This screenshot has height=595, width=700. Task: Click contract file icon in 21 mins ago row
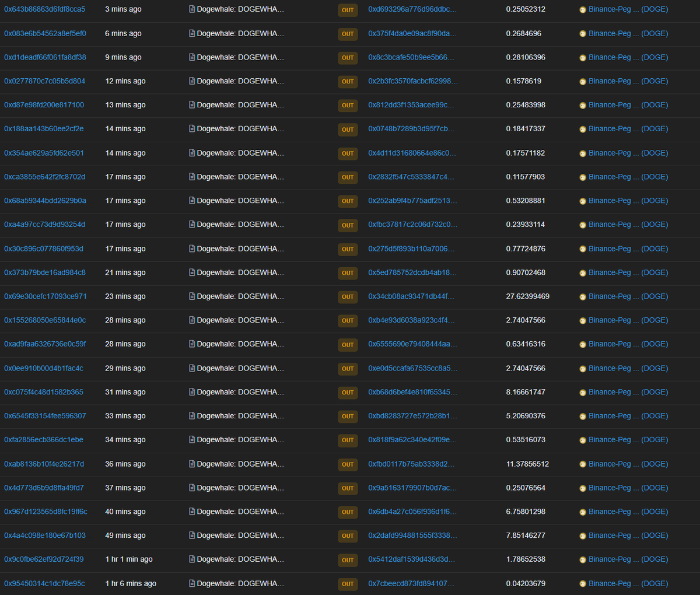(x=192, y=272)
